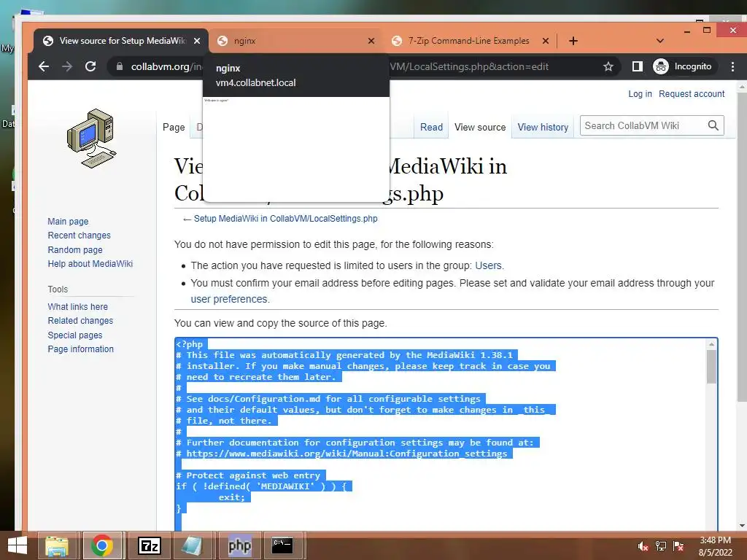Viewport: 747px width, 560px height.
Task: Open the php taskbar icon
Action: click(239, 545)
